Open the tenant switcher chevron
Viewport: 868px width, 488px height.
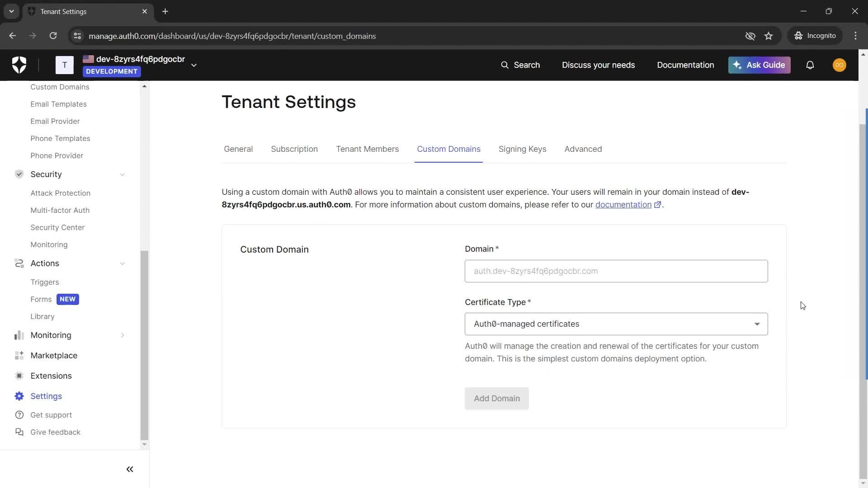coord(194,65)
